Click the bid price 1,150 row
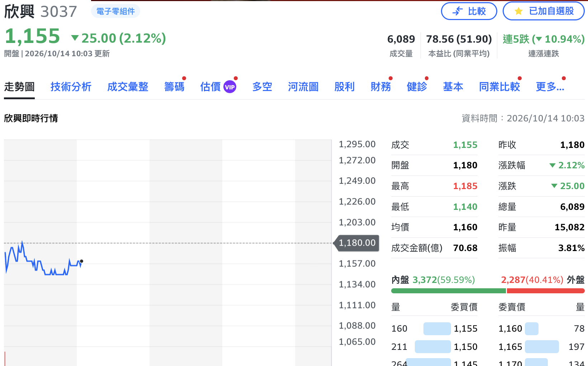The height and width of the screenshot is (366, 588). [434, 347]
